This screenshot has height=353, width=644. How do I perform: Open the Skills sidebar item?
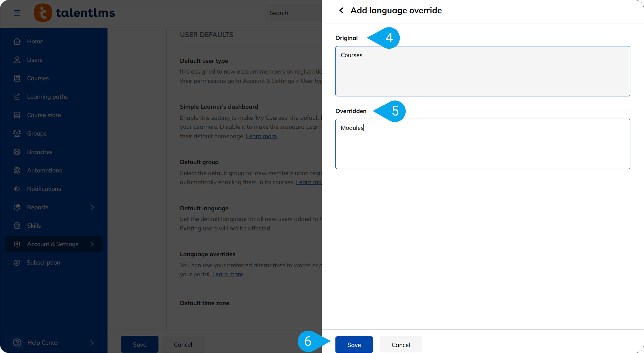tap(34, 225)
